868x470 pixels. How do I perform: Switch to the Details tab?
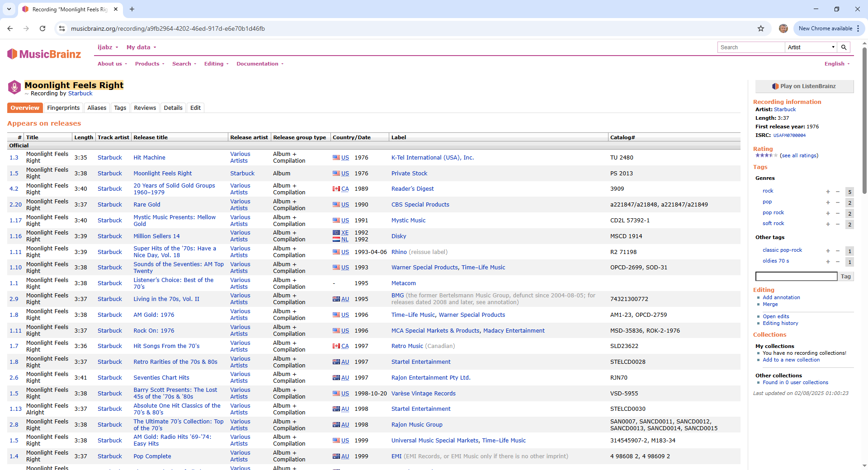[x=173, y=108]
